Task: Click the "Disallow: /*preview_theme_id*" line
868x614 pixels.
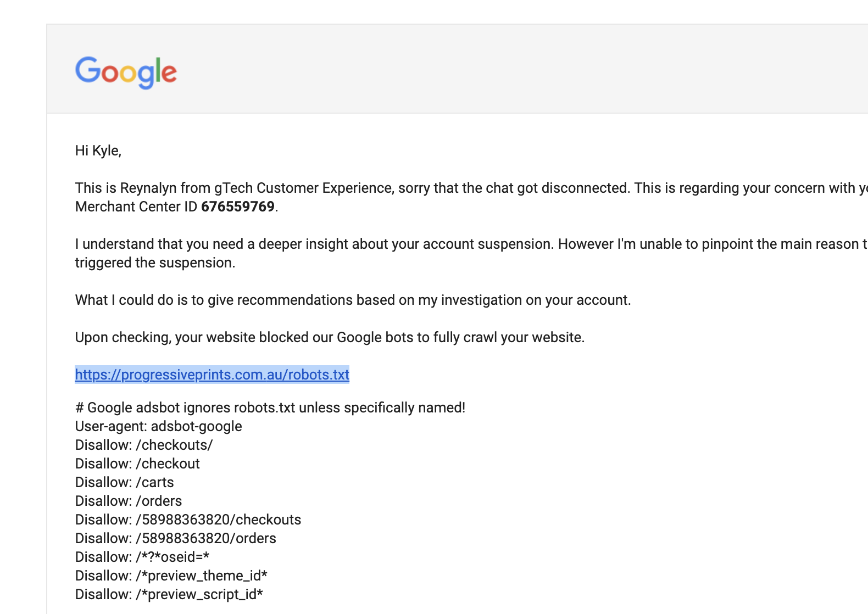Action: (171, 576)
